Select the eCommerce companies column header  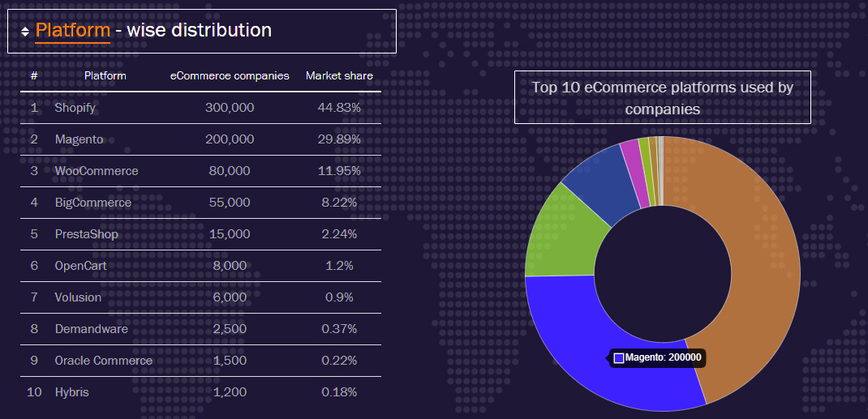[x=230, y=75]
